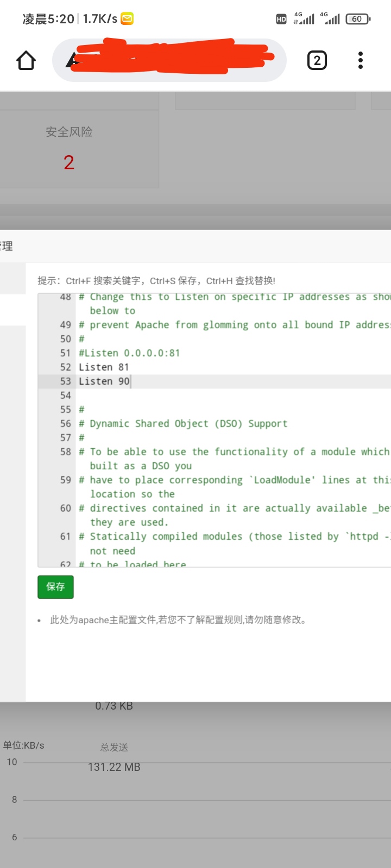Select line number 53 in gutter
Viewport: 391px width, 868px height.
coord(66,381)
